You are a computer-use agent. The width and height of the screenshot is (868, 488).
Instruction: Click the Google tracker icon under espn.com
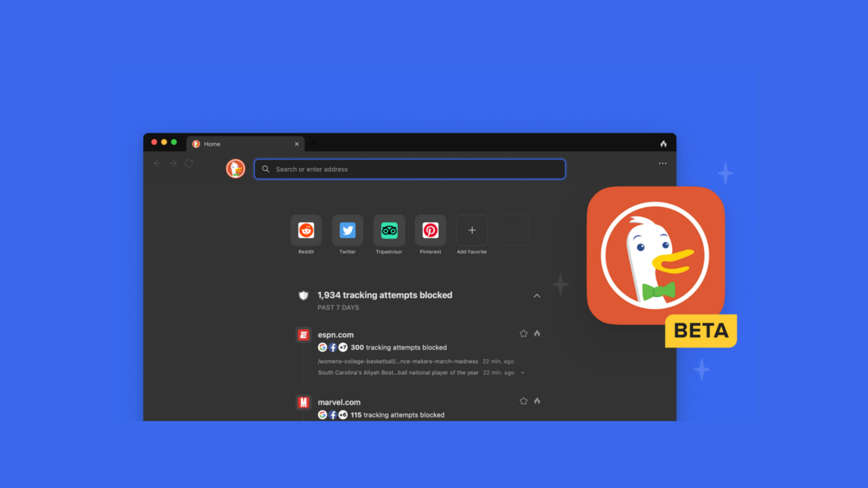click(322, 347)
